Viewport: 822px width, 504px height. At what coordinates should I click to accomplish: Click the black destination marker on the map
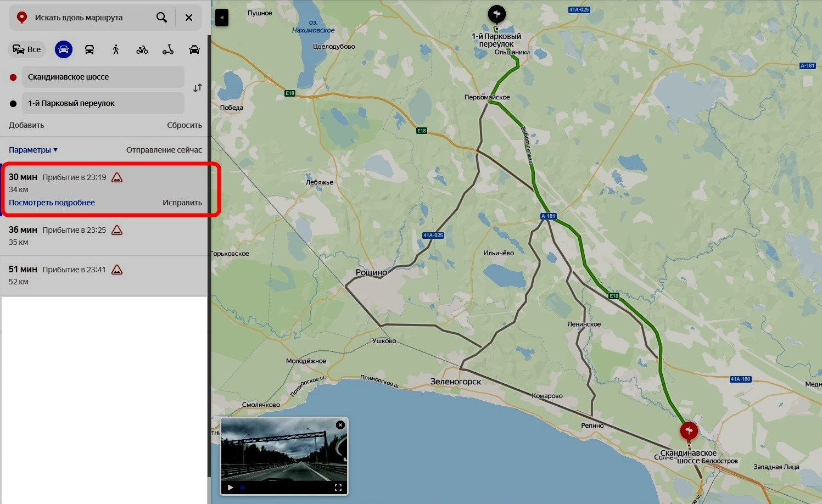click(496, 14)
